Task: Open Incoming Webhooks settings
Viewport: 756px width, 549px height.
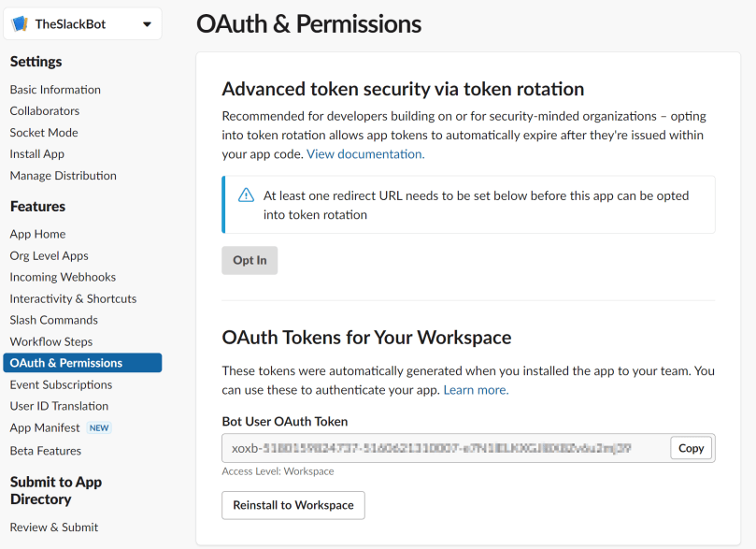Action: pos(63,277)
